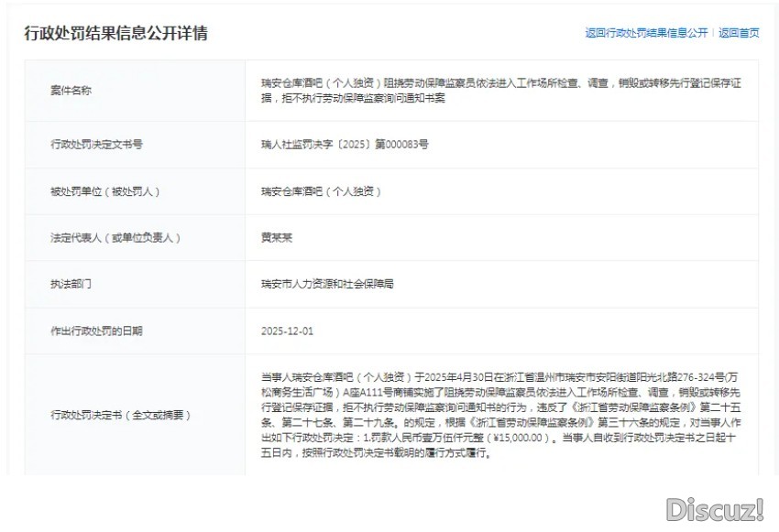
Task: Go back via the 返回首页 link
Action: (x=739, y=33)
